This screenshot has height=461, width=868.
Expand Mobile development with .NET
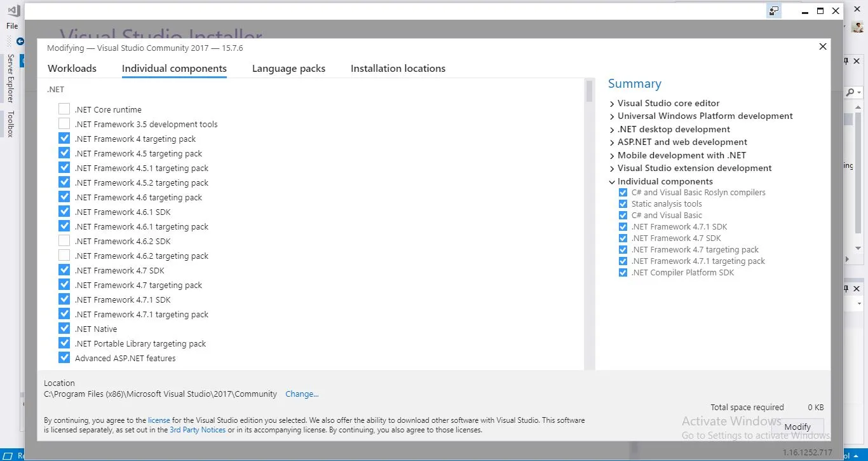(x=612, y=156)
